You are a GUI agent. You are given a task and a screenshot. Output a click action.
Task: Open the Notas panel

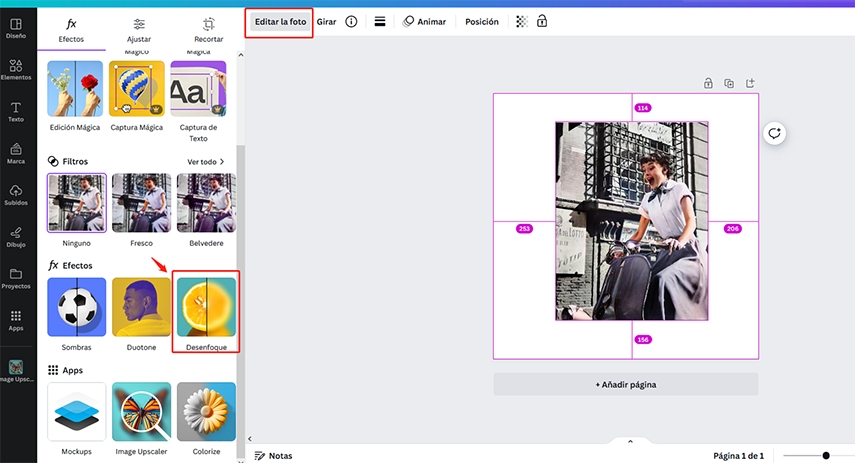[274, 455]
